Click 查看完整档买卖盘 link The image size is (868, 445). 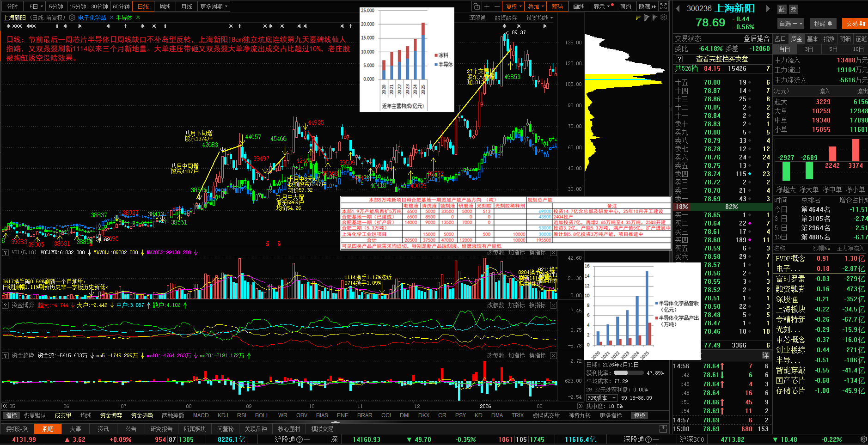pos(722,59)
